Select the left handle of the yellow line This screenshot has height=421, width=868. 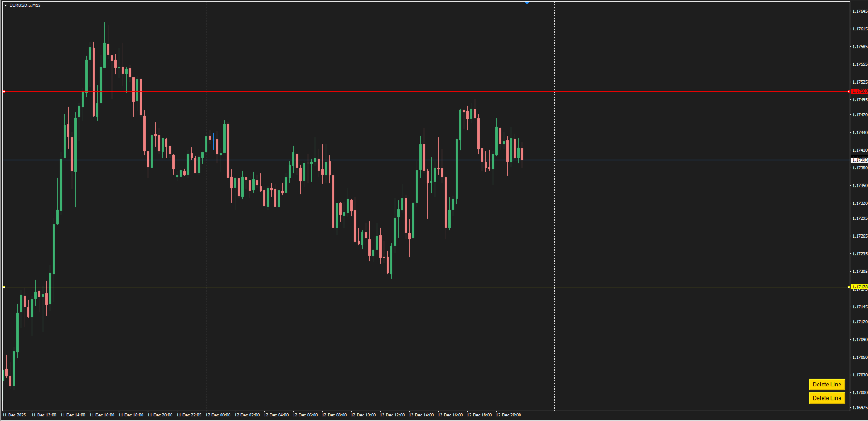(4, 287)
